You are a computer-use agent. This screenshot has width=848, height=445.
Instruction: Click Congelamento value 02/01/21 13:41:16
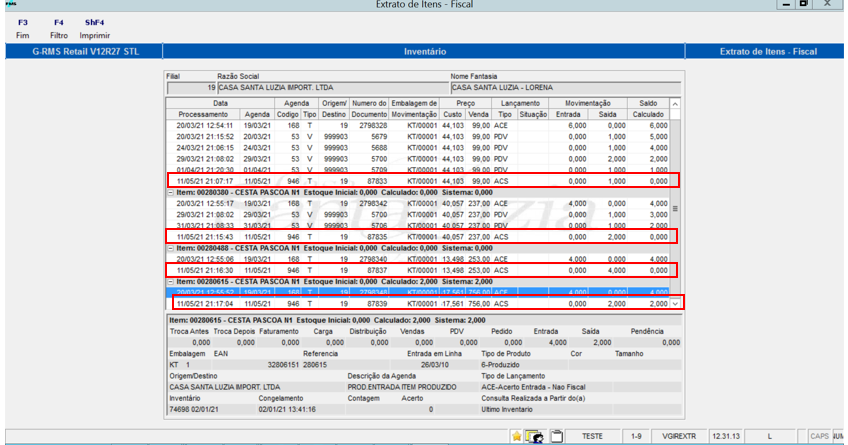(287, 409)
